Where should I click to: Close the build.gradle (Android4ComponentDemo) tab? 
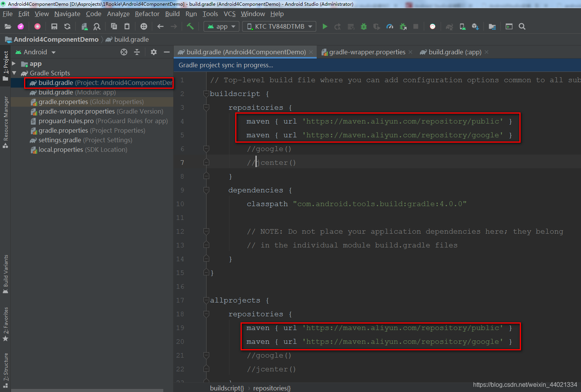click(311, 52)
